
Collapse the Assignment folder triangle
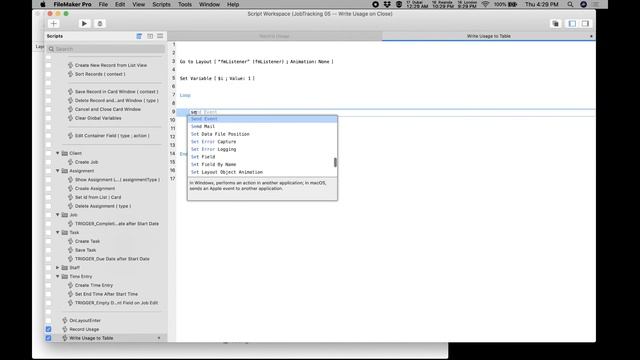tap(58, 171)
